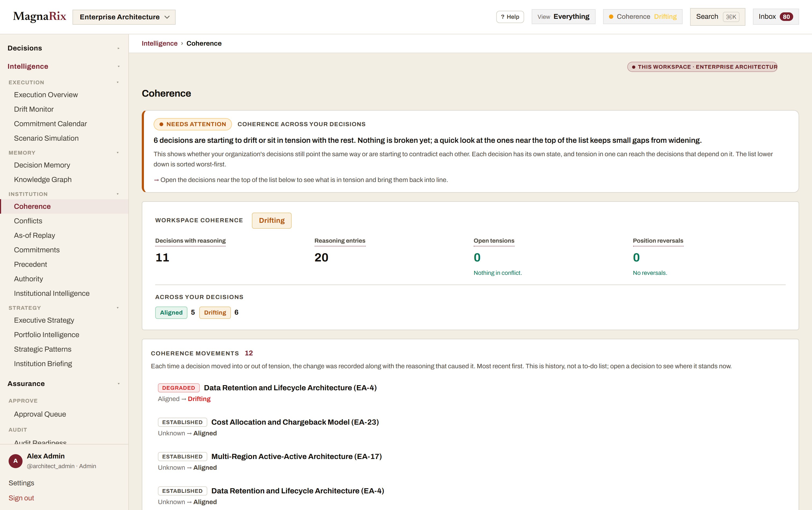Open the Inbox with 80 badge

point(775,17)
